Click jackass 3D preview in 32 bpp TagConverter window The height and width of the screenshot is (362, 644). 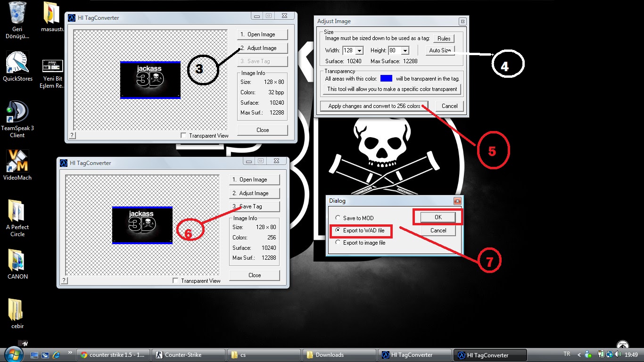[150, 80]
